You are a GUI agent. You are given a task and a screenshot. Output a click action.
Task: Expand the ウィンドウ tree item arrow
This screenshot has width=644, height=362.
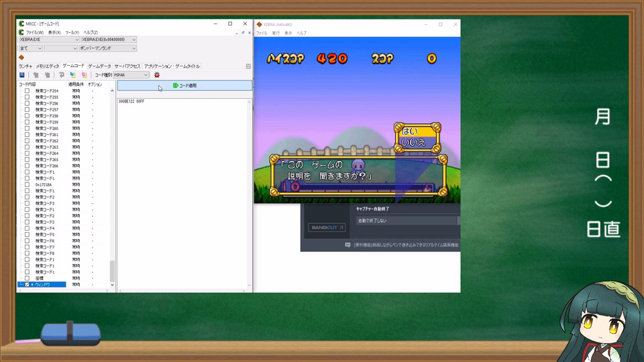pos(32,284)
